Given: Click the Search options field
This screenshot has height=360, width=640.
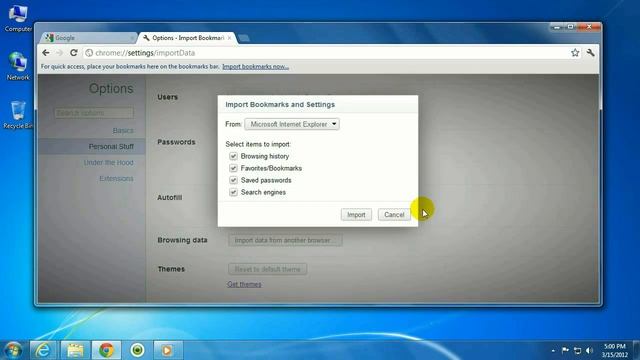Looking at the screenshot, I should click(x=94, y=113).
